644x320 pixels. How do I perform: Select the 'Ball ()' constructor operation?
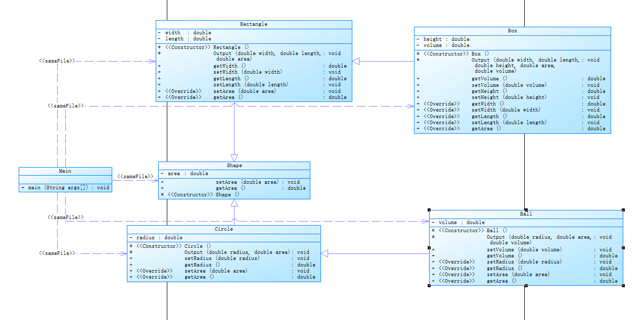pyautogui.click(x=469, y=231)
